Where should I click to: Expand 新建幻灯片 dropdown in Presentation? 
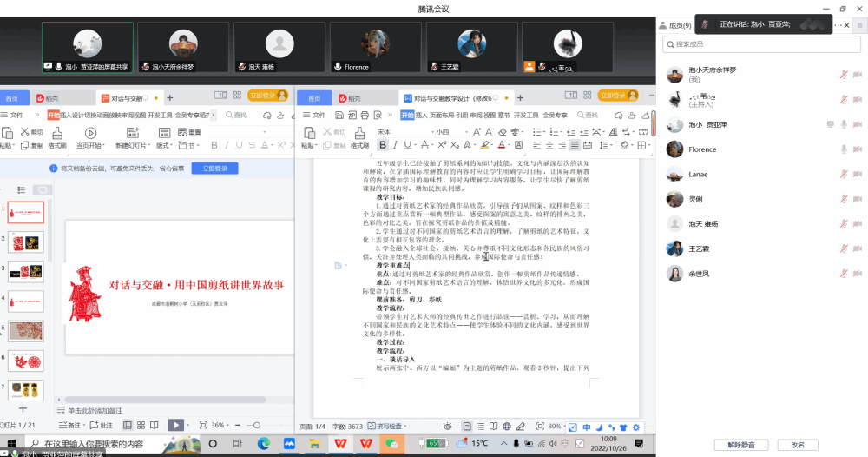[x=149, y=146]
